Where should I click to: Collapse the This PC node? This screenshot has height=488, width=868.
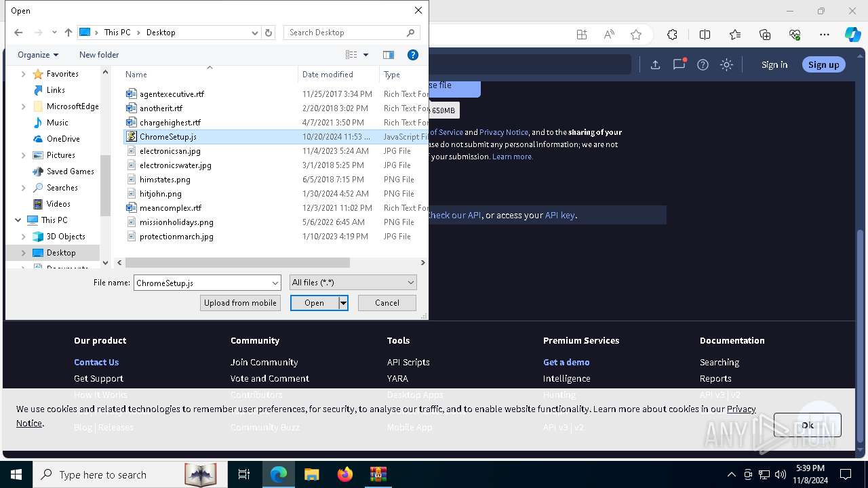point(18,220)
